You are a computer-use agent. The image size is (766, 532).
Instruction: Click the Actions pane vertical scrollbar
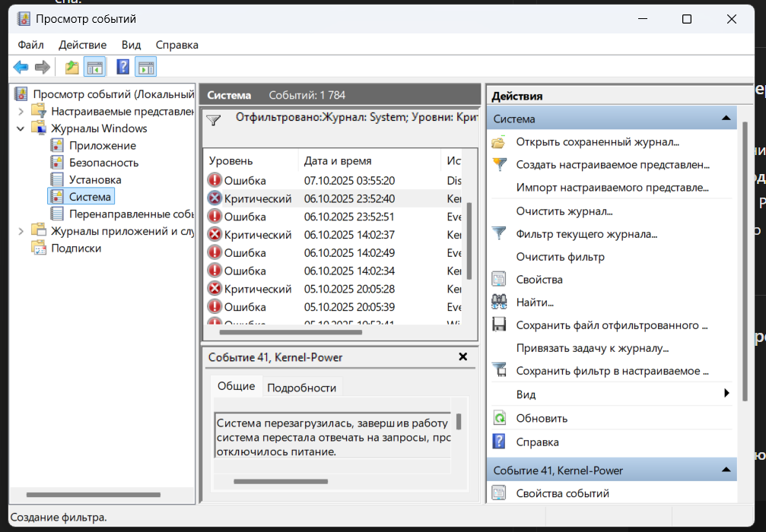(x=745, y=261)
